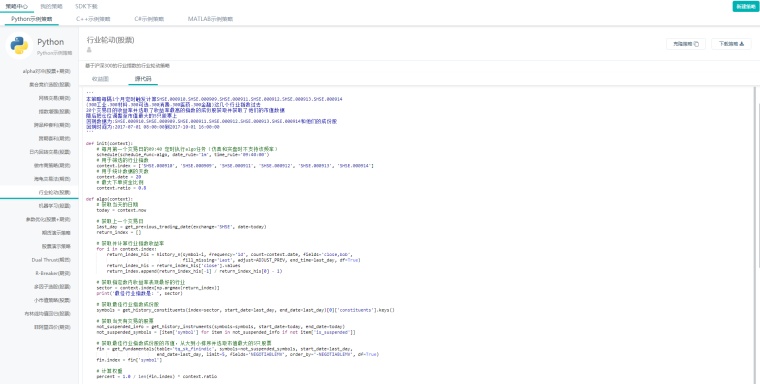Click the 'return_index = []' code line
This screenshot has width=760, height=384.
click(x=119, y=232)
